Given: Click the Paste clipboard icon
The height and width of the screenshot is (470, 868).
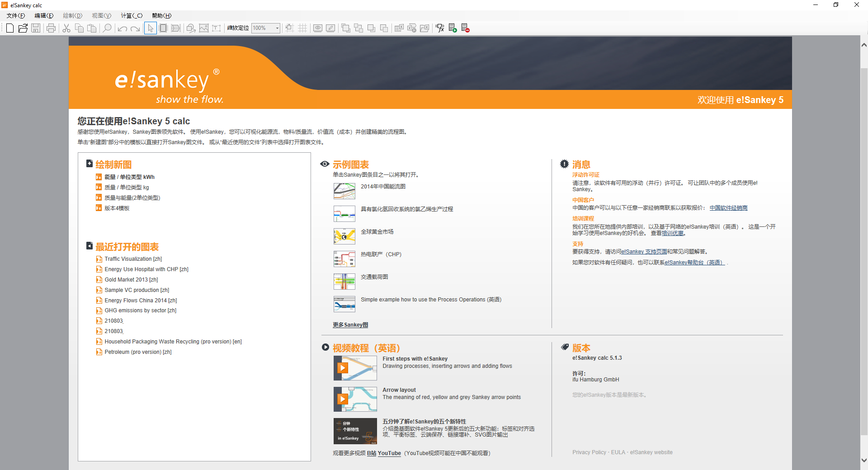Looking at the screenshot, I should click(92, 28).
